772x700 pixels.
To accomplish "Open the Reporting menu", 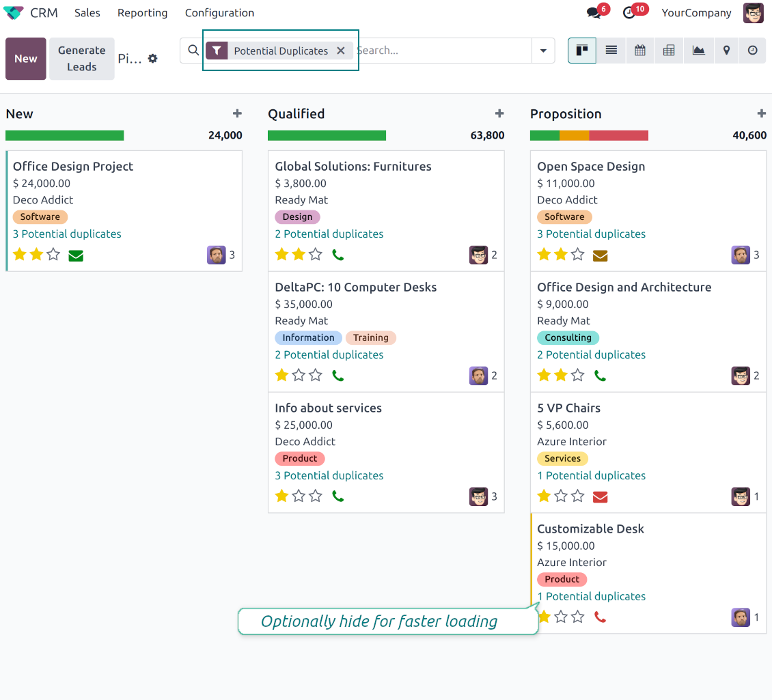I will 142,13.
